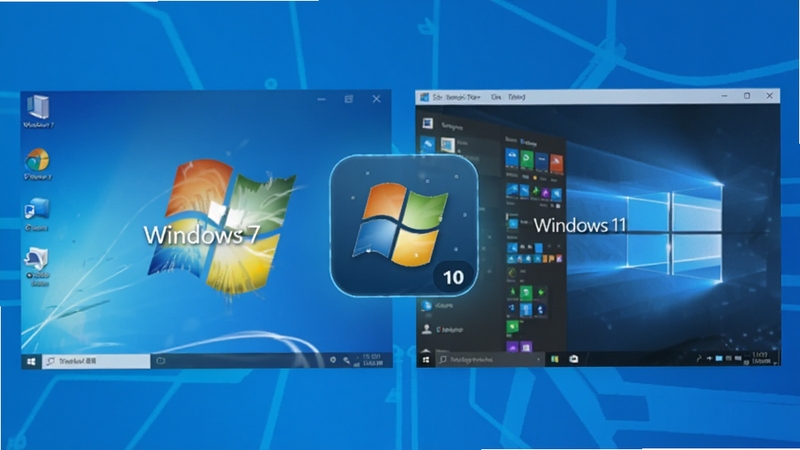
Task: Close the Windows 11 window
Action: click(769, 95)
